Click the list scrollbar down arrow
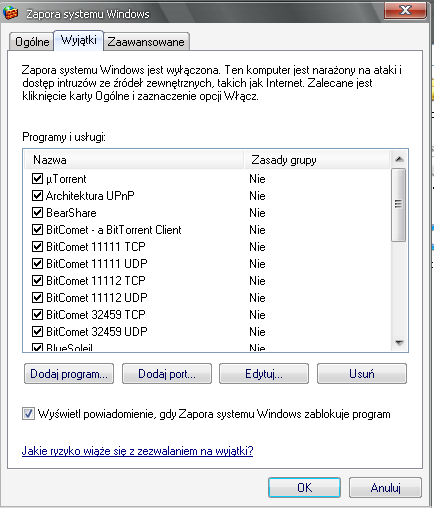This screenshot has height=508, width=434. point(399,343)
